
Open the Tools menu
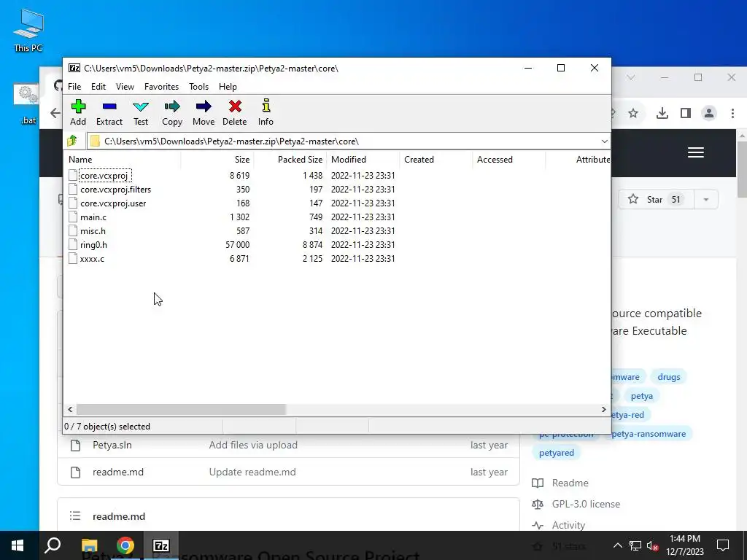198,87
